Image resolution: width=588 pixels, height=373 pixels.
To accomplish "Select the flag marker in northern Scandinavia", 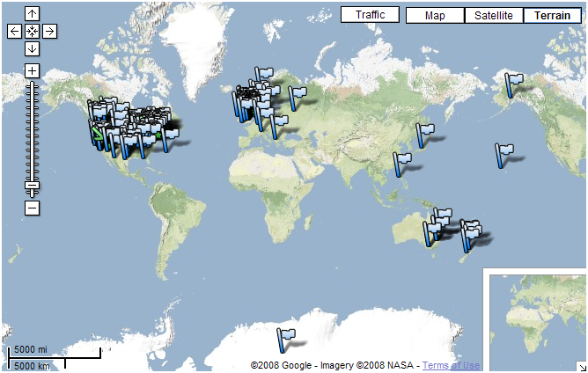I will click(x=264, y=74).
